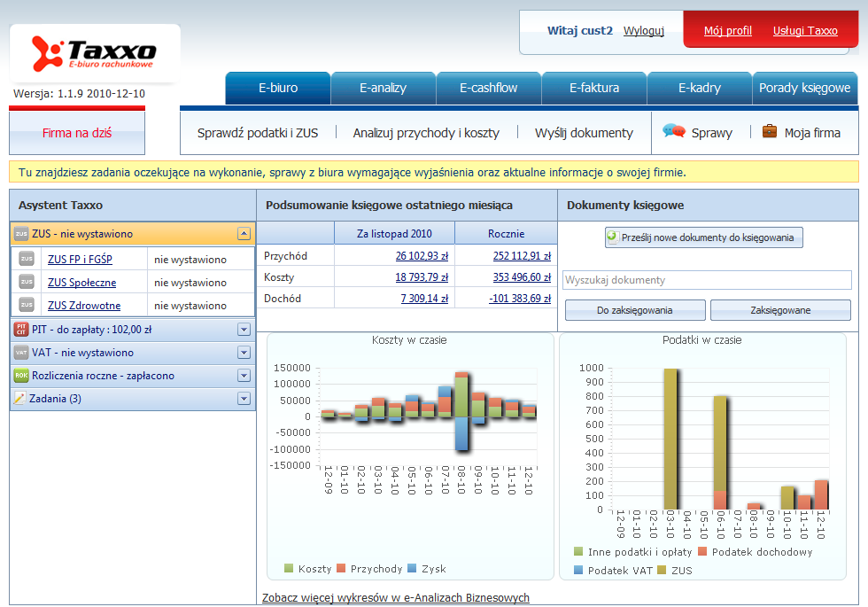Select the Firma na dziś tab
868x607 pixels.
77,133
